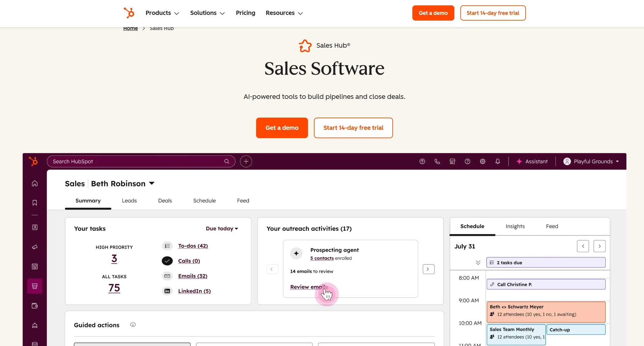Open the Beth Robinson user dropdown
This screenshot has width=644, height=346.
tap(123, 183)
